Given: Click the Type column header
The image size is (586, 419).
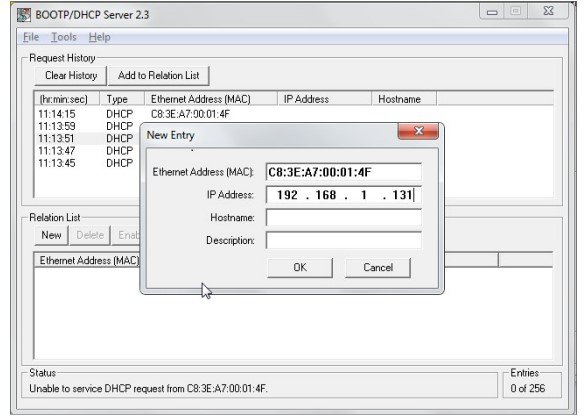Looking at the screenshot, I should point(122,99).
